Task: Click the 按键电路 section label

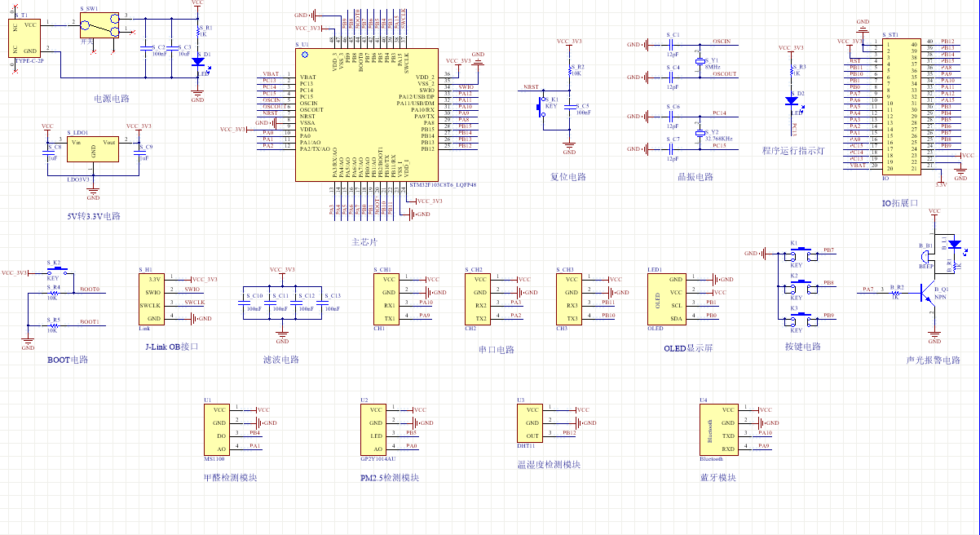Action: click(x=801, y=346)
